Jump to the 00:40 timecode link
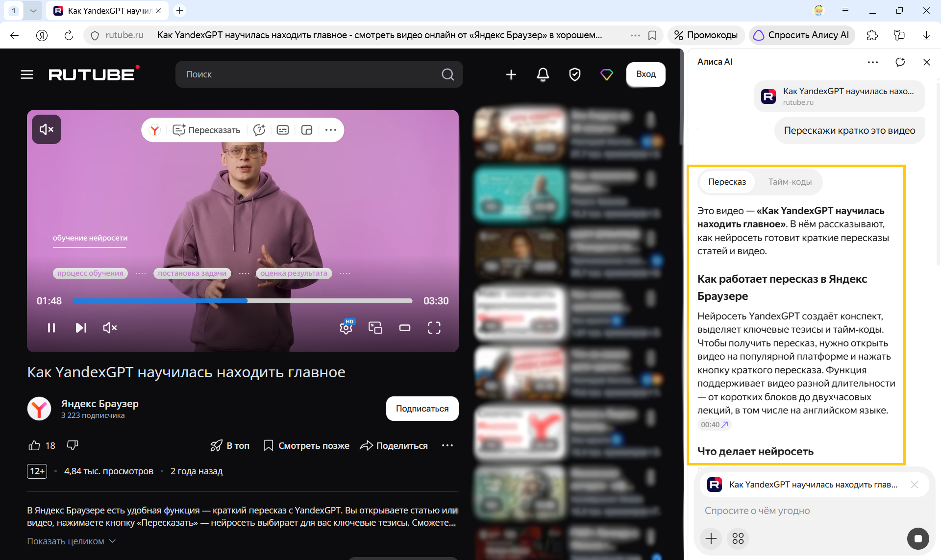This screenshot has height=560, width=941. click(715, 425)
